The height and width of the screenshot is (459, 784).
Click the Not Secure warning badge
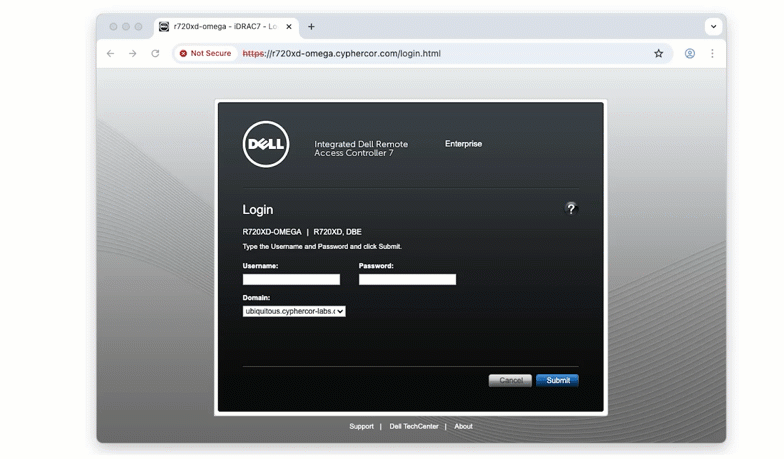(205, 54)
